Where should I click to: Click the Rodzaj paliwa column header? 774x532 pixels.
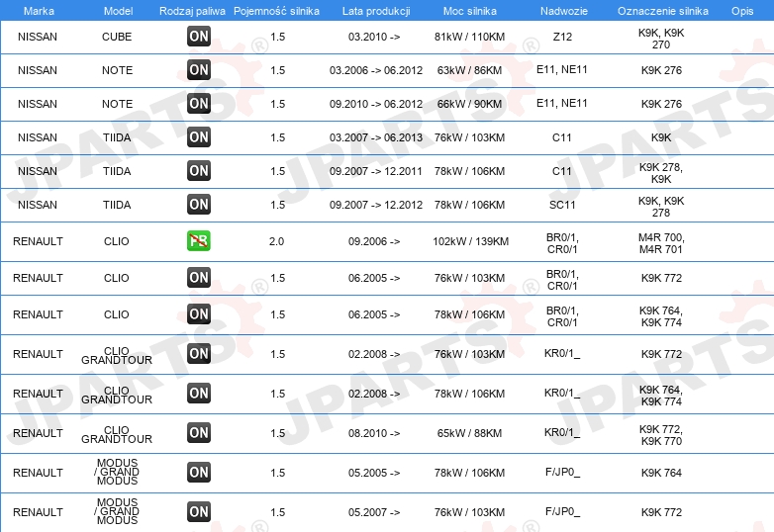[192, 11]
